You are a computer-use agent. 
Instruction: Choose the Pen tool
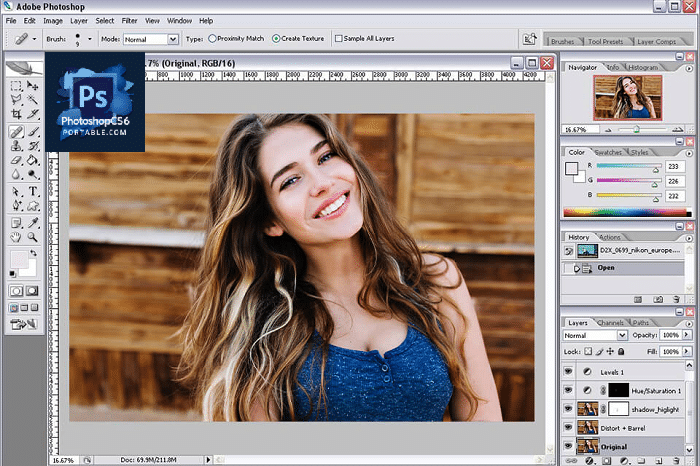coord(16,206)
